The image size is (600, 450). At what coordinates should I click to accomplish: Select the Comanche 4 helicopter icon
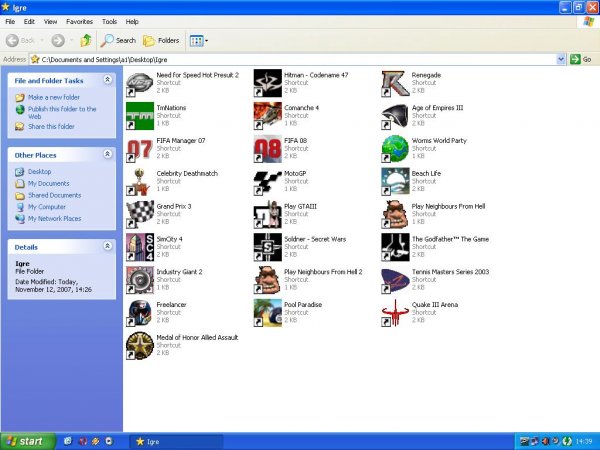click(x=267, y=116)
